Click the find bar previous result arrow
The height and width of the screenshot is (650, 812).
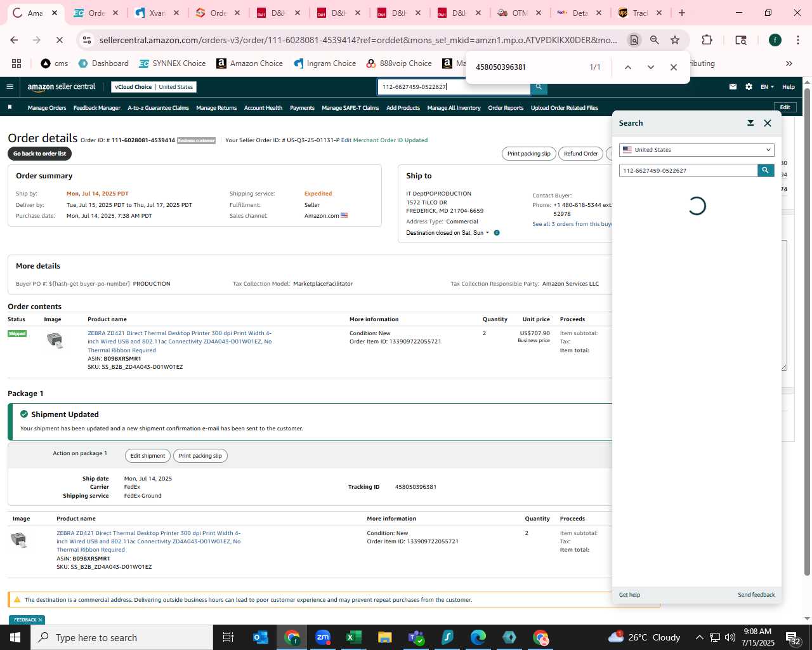tap(627, 67)
